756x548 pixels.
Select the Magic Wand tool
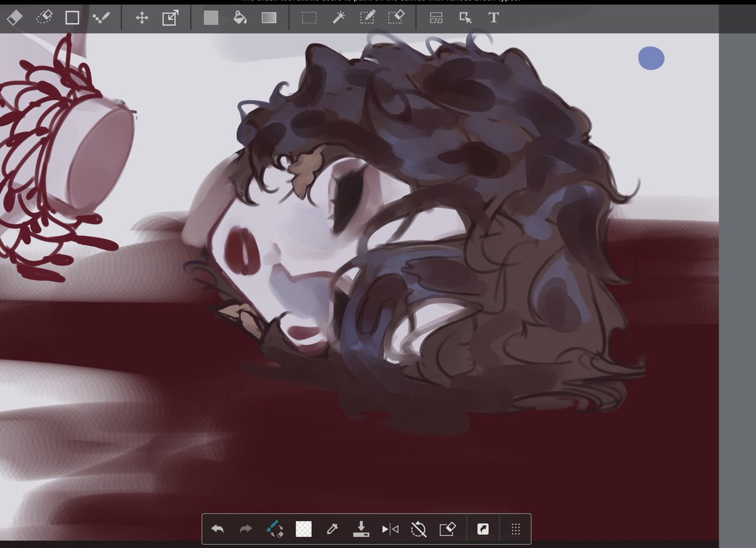tap(339, 18)
